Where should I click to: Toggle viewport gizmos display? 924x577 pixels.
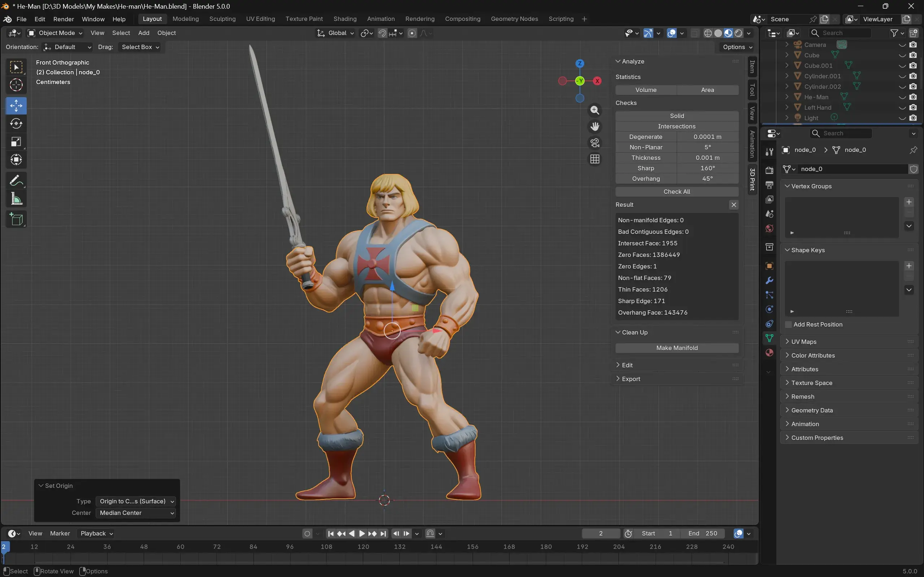648,33
